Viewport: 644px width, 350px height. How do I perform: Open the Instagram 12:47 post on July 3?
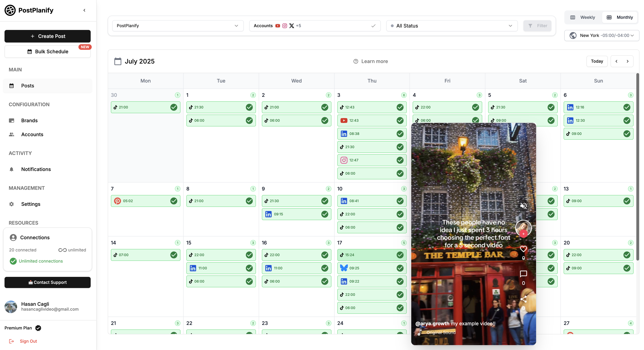pos(372,160)
